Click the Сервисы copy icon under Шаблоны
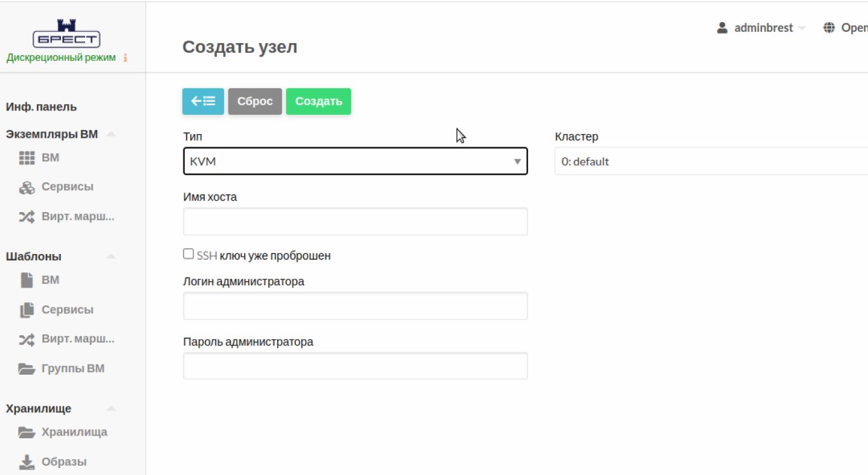Screen dimensions: 868x475 tap(27, 310)
